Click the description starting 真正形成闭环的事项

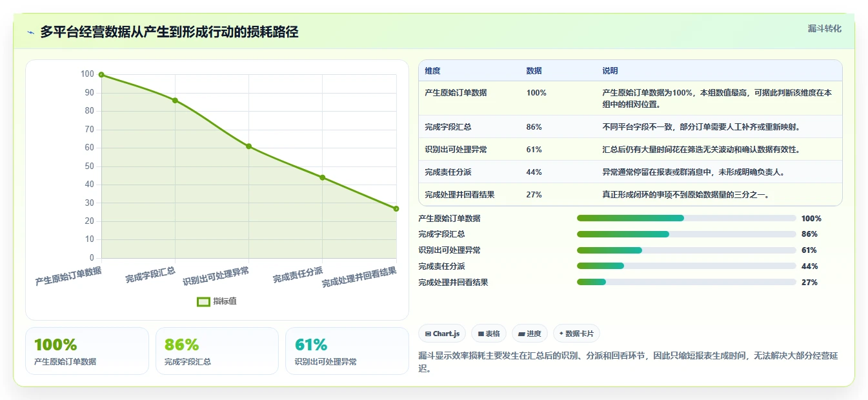(685, 195)
